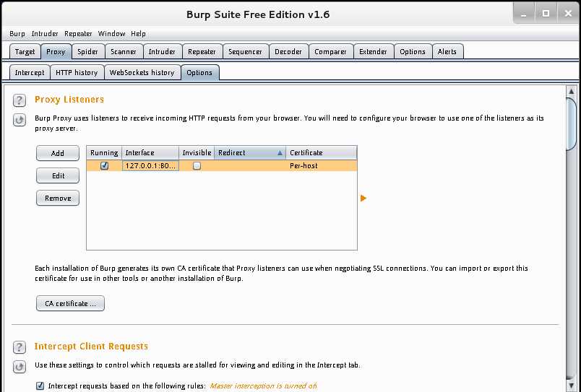Switch to the Sequencer tab
Image resolution: width=581 pixels, height=392 pixels.
pos(245,52)
